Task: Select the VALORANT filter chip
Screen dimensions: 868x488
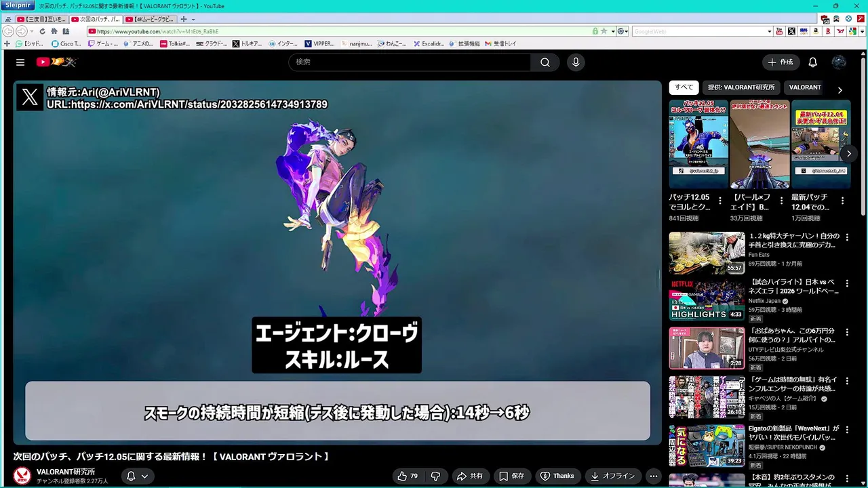Action: [x=805, y=87]
